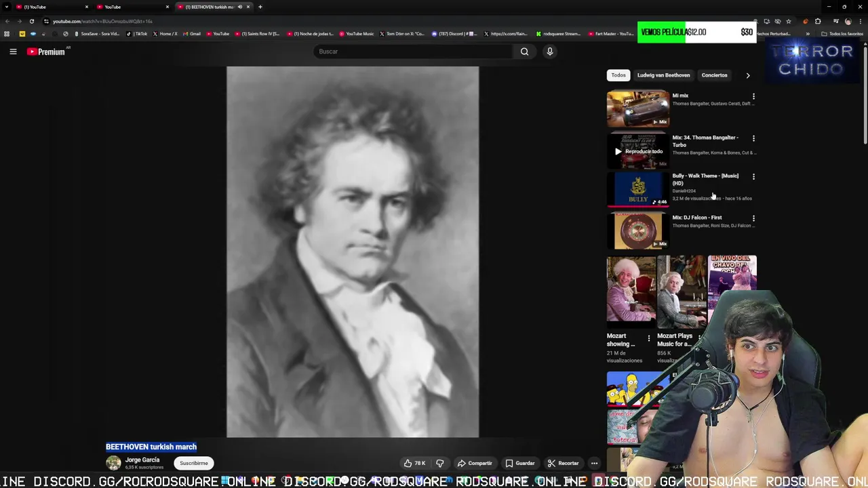Open the browser extensions puzzle icon

818,21
